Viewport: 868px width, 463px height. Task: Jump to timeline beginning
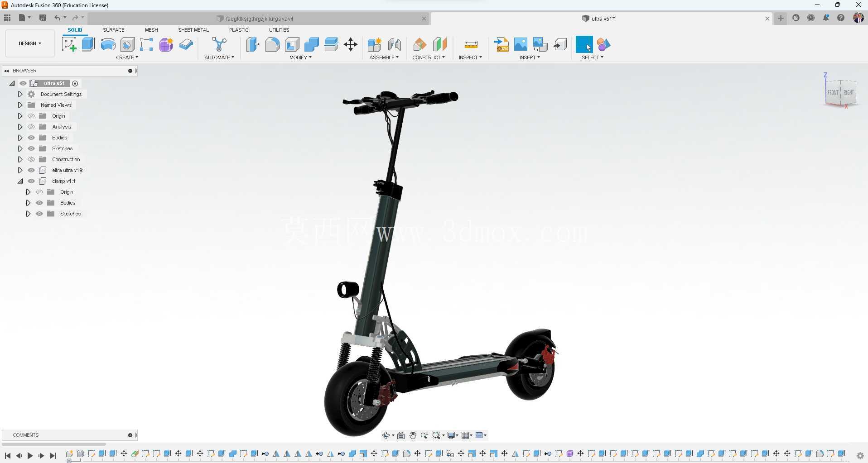[7, 456]
